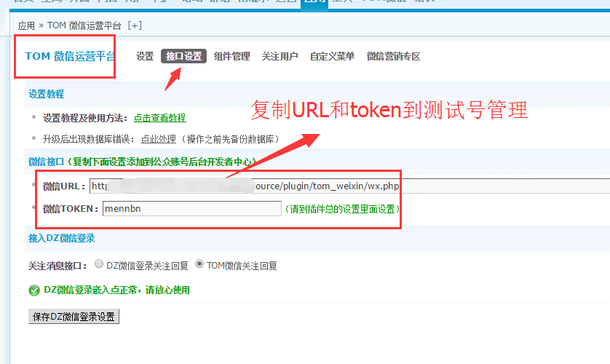
Task: Click into the 微信URL field
Action: point(349,186)
